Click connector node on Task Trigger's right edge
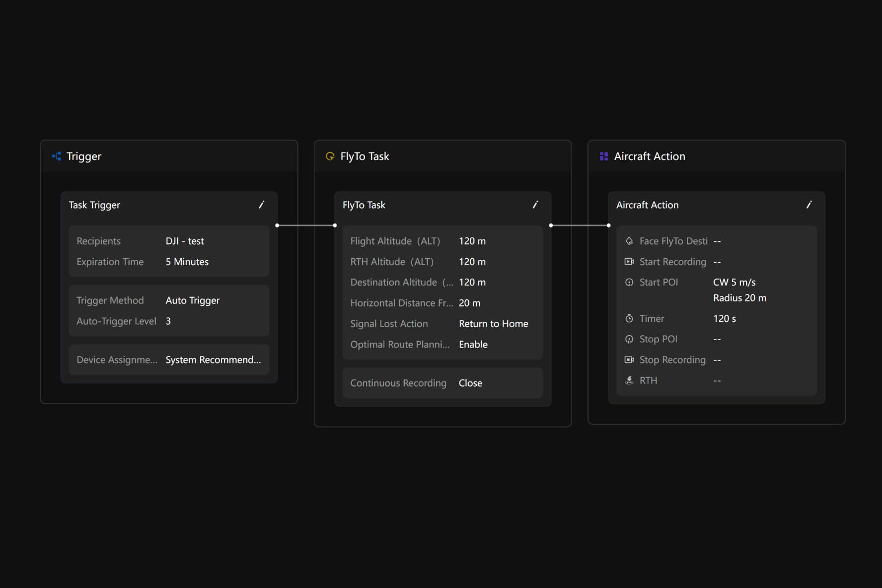882x588 pixels. click(277, 225)
